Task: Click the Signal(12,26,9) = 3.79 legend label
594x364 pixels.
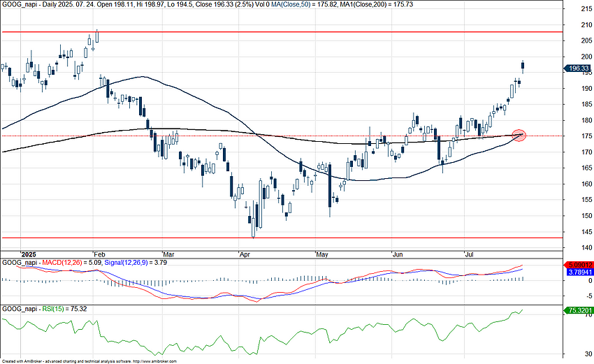Action: (136, 263)
